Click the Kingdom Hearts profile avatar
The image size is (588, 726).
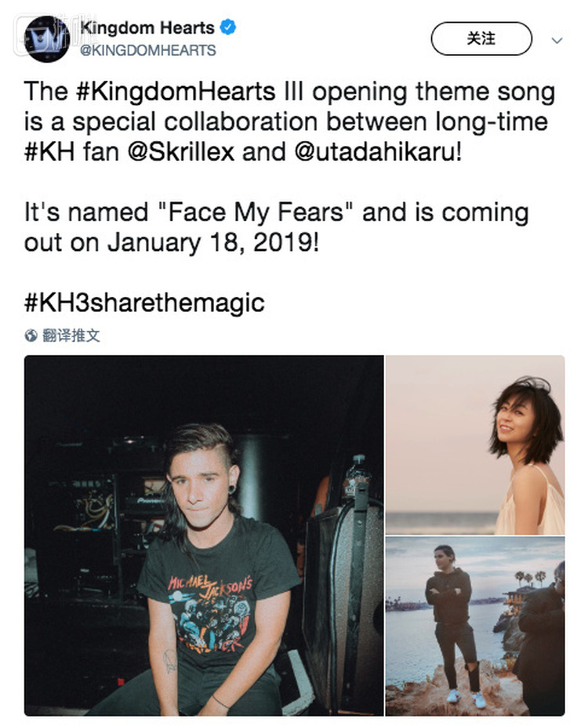(x=47, y=37)
